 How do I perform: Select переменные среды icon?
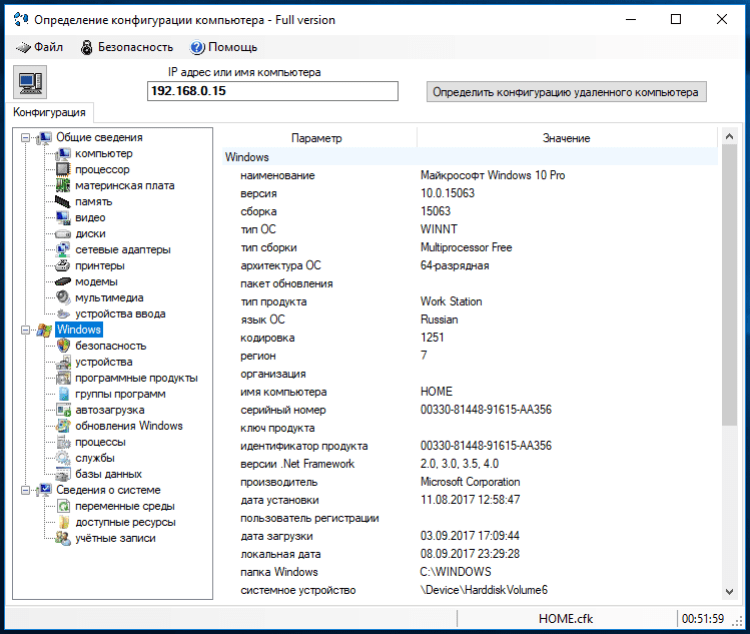(x=63, y=506)
